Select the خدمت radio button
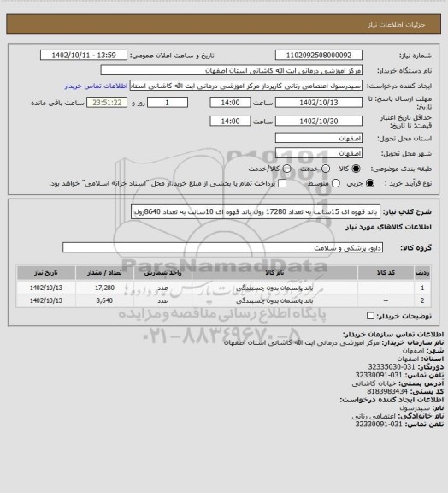 pos(326,169)
